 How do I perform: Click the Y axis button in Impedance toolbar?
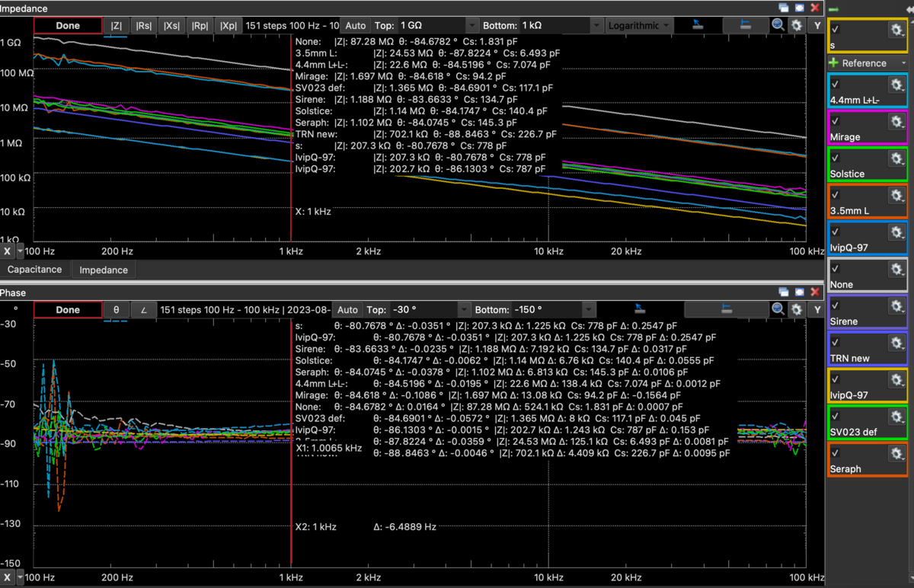click(x=817, y=25)
